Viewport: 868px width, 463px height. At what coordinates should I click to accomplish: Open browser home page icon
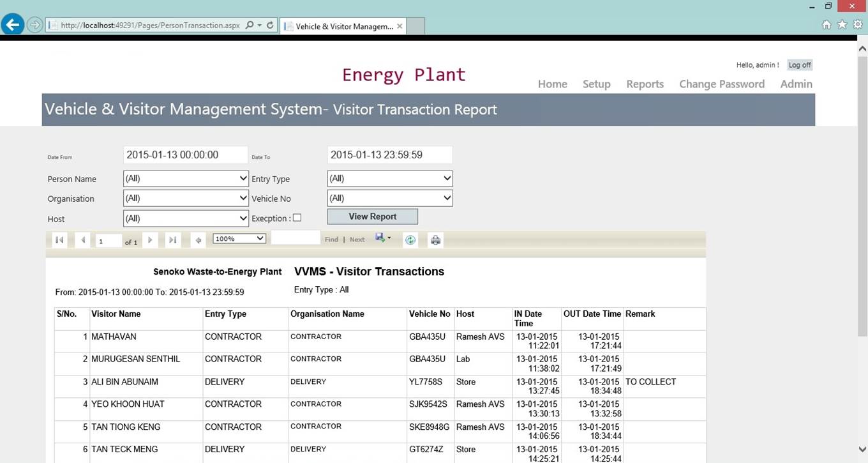click(827, 24)
